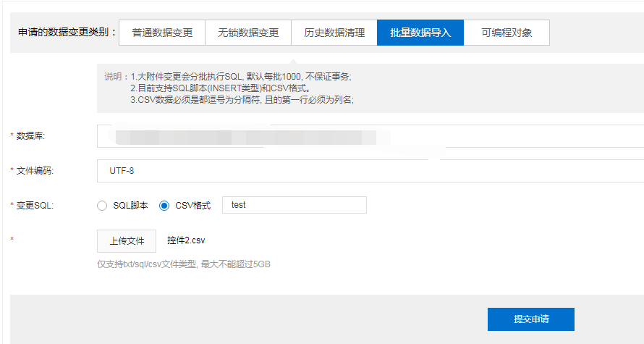Screen dimensions: 644x344
Task: Open the 文件编码 UTF-8 dropdown
Action: pyautogui.click(x=370, y=171)
